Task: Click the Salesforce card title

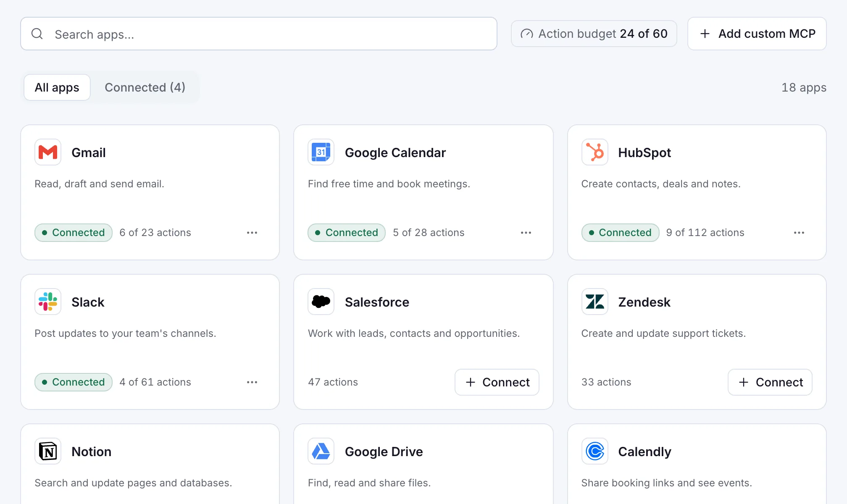Action: [x=377, y=302]
